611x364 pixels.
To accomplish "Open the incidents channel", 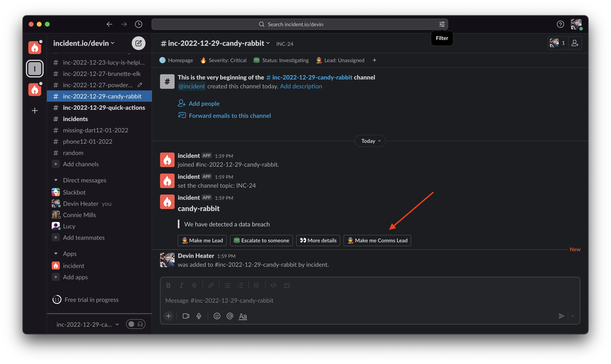I will click(75, 119).
